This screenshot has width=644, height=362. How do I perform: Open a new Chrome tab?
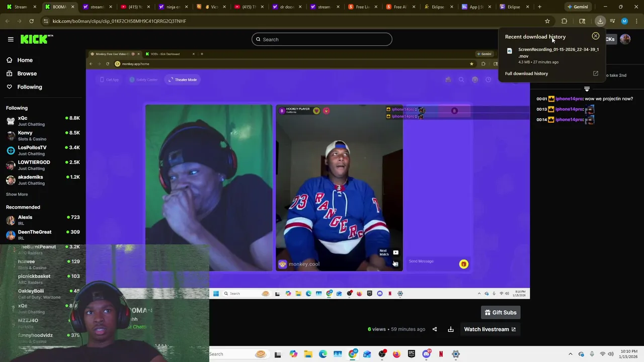tap(539, 7)
